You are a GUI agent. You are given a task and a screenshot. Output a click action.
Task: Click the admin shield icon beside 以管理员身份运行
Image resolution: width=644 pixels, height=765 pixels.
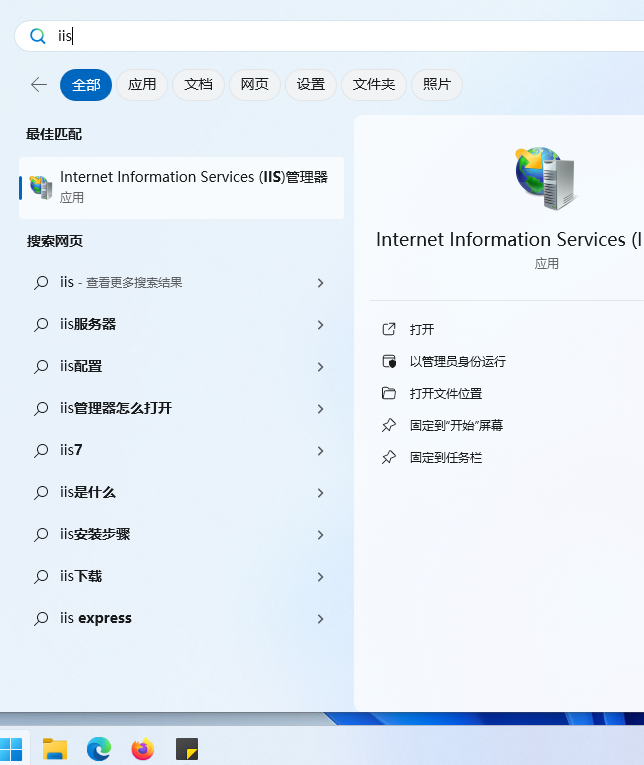[388, 362]
